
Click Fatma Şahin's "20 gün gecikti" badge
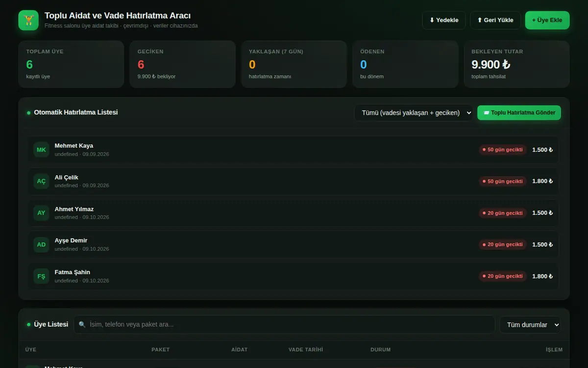tap(503, 276)
